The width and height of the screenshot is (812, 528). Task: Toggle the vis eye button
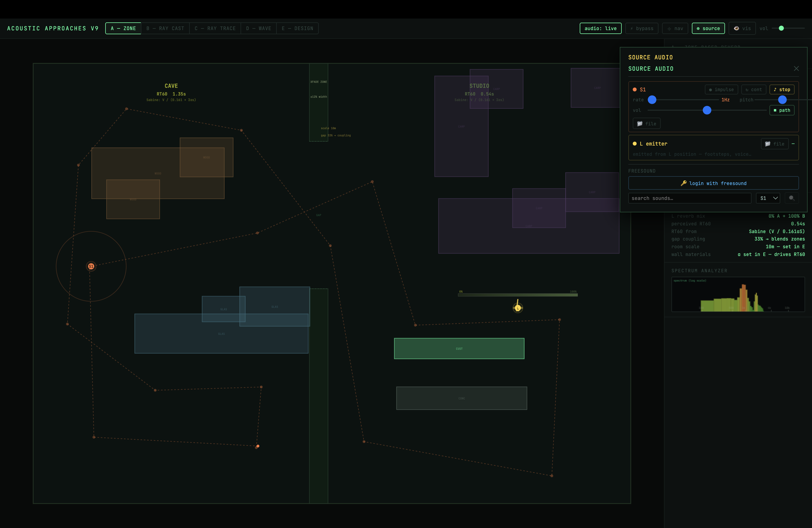tap(742, 28)
